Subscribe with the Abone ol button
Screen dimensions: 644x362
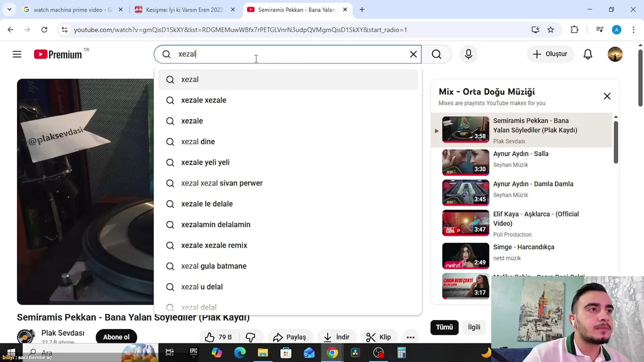point(116,337)
